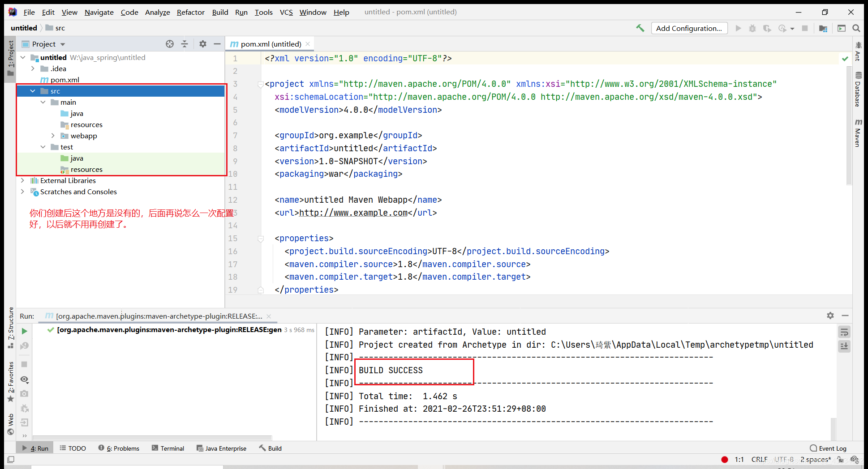
Task: Toggle the 1: Project side tab
Action: click(x=11, y=59)
